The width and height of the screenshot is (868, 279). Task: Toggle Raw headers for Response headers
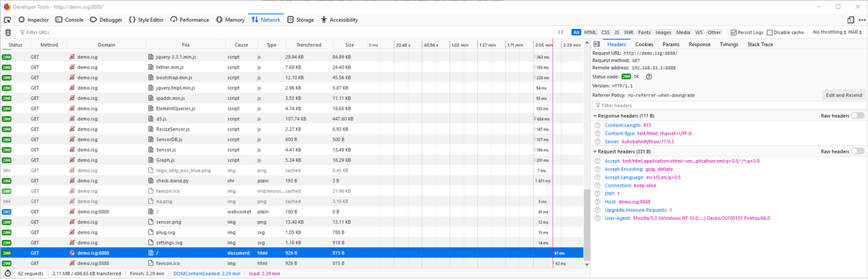coord(858,115)
